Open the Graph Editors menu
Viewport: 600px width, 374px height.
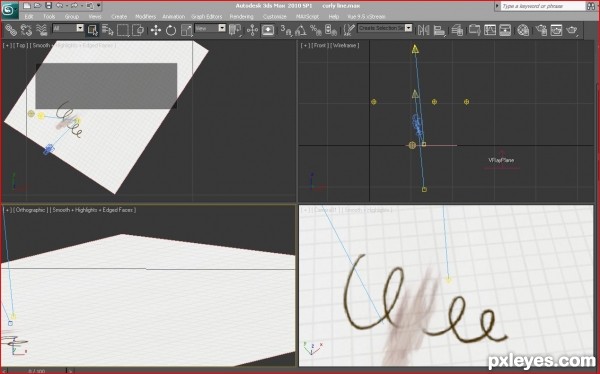[x=207, y=16]
